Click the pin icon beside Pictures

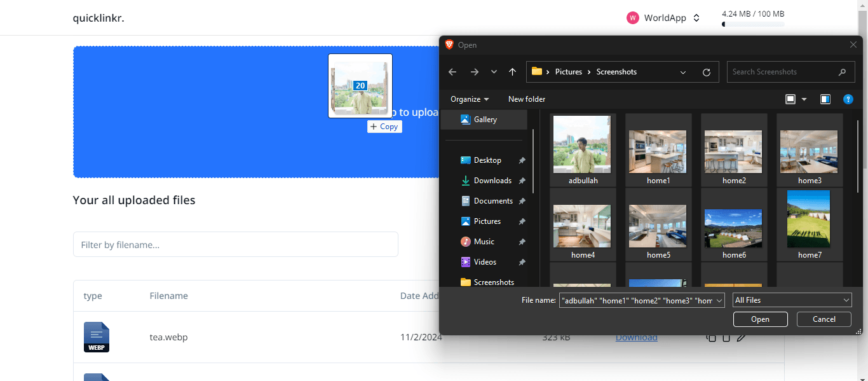click(x=522, y=221)
